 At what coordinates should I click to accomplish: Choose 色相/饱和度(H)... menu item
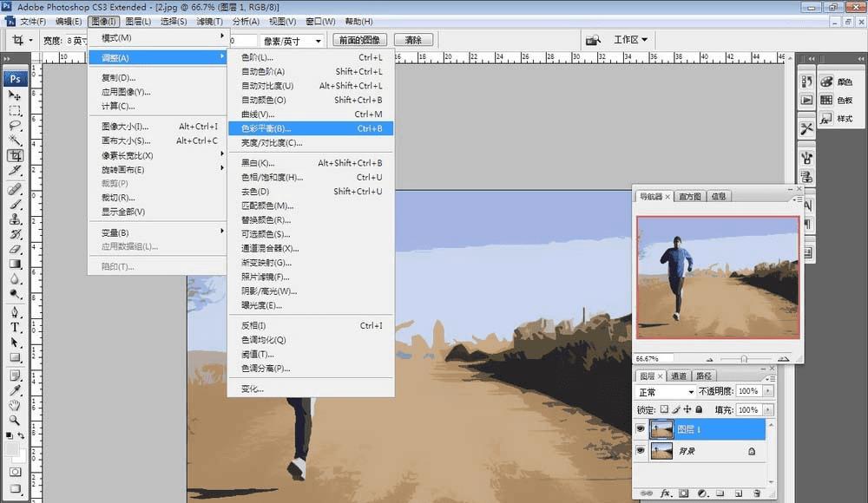(311, 177)
